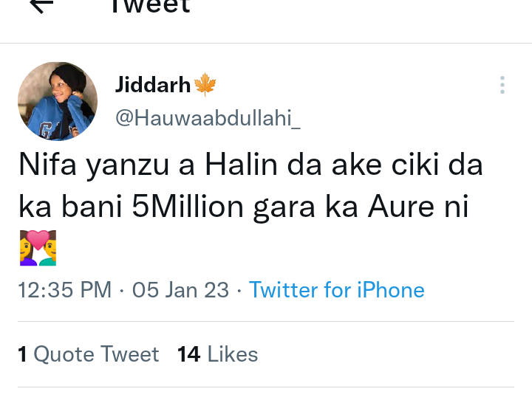The height and width of the screenshot is (400, 532).
Task: Open Jiddarh's profile picture
Action: [57, 101]
